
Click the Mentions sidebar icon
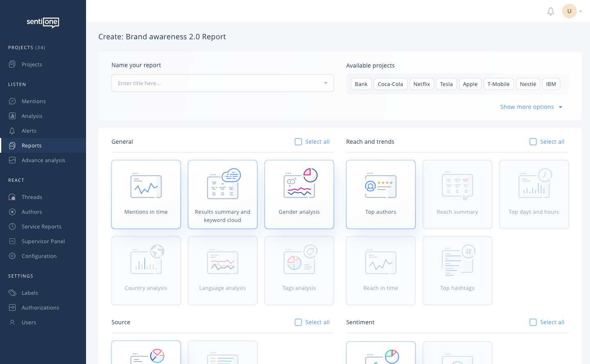tap(12, 101)
